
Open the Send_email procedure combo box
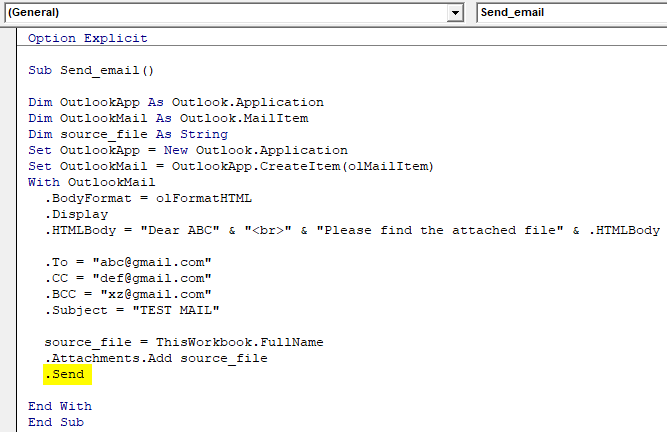coord(572,13)
